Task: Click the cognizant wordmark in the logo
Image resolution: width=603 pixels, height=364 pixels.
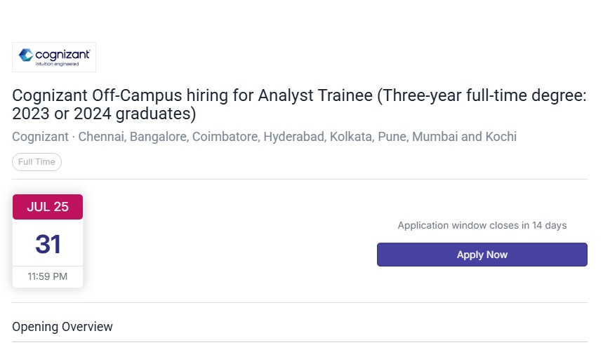Action: point(62,53)
